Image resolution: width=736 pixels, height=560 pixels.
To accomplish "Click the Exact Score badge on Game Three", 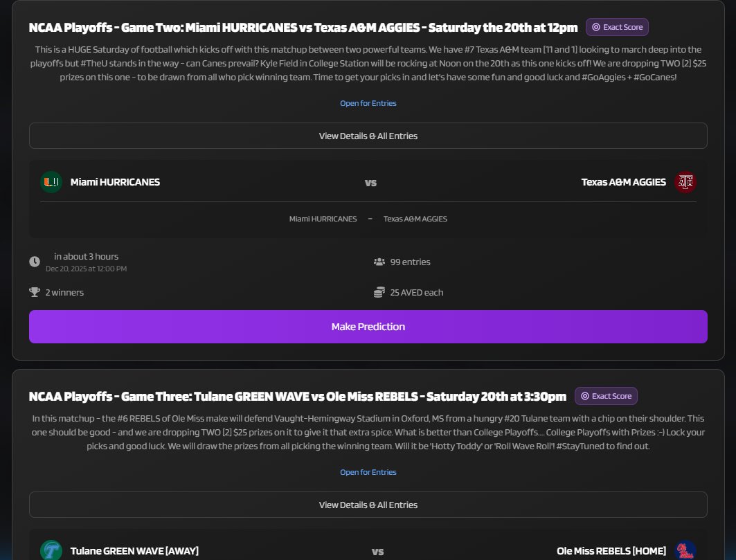I will point(606,396).
